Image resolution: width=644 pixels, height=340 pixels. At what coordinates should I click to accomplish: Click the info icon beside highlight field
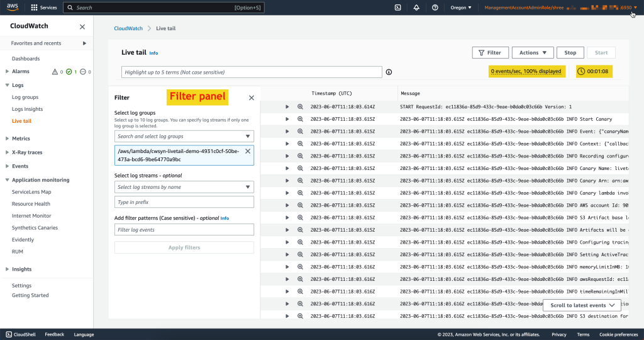389,72
